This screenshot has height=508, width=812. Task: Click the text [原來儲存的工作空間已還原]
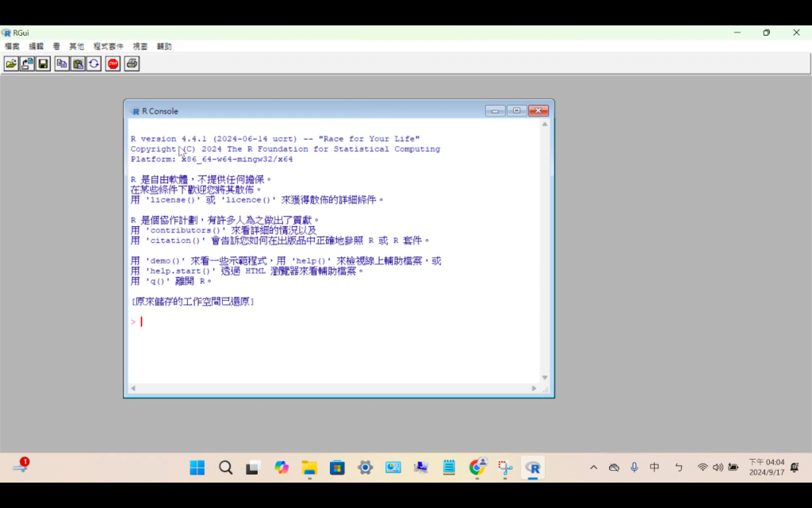(193, 302)
